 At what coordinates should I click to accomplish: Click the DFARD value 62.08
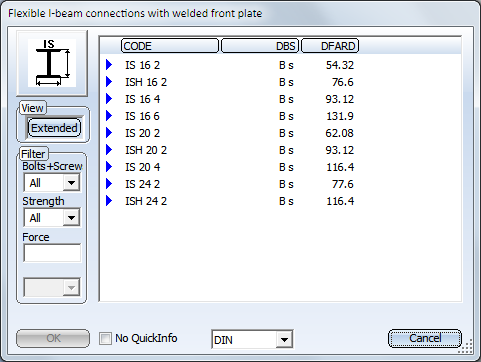click(x=339, y=133)
